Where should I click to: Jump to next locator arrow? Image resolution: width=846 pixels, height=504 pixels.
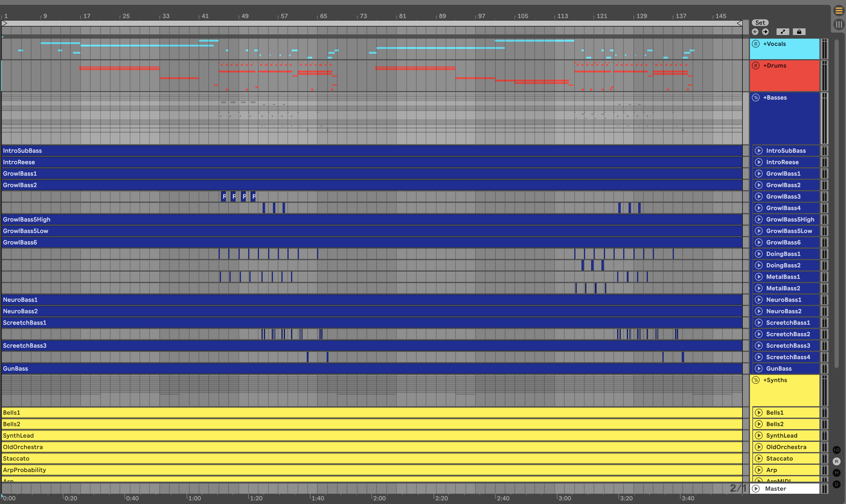(765, 32)
